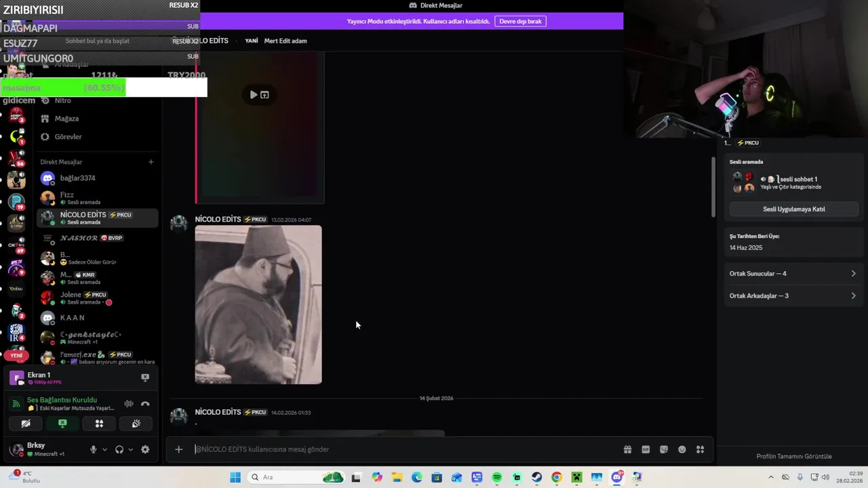Play the video attachment in chat
Viewport: 868px width, 488px height.
tap(253, 95)
